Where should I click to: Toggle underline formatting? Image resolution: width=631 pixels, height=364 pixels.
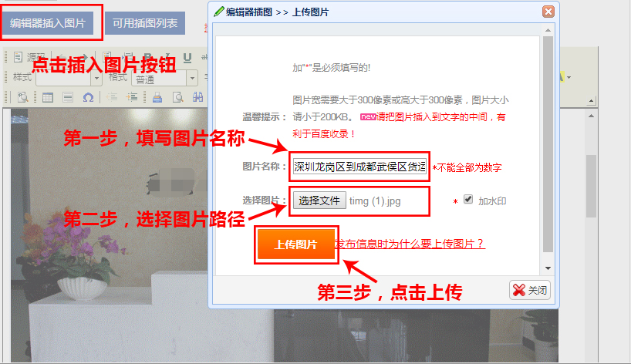click(x=187, y=58)
